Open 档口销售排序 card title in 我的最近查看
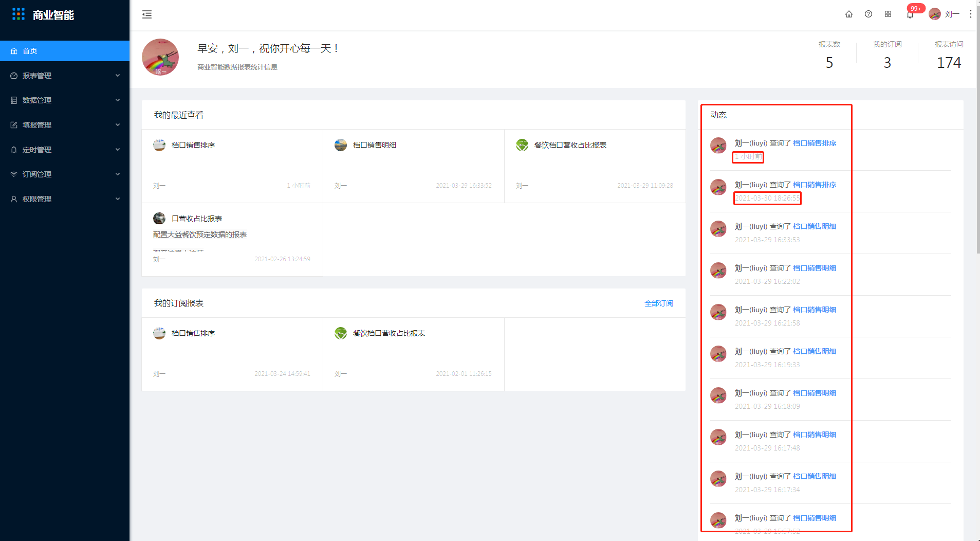This screenshot has height=541, width=980. (193, 145)
